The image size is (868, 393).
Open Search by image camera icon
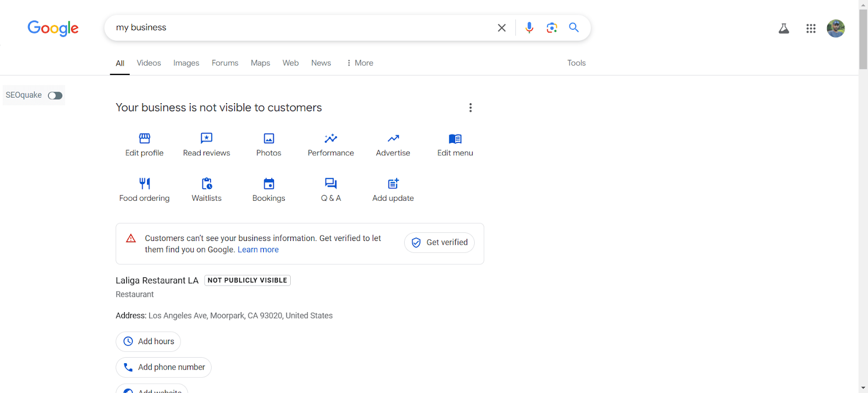tap(552, 28)
